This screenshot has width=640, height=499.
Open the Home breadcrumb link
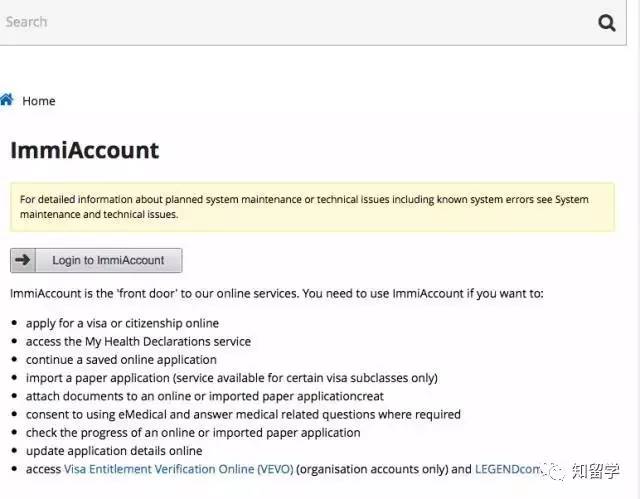(x=39, y=101)
